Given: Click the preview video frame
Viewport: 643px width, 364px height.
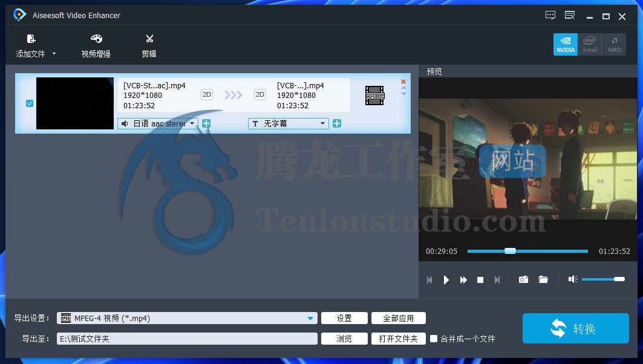Looking at the screenshot, I should coord(528,158).
